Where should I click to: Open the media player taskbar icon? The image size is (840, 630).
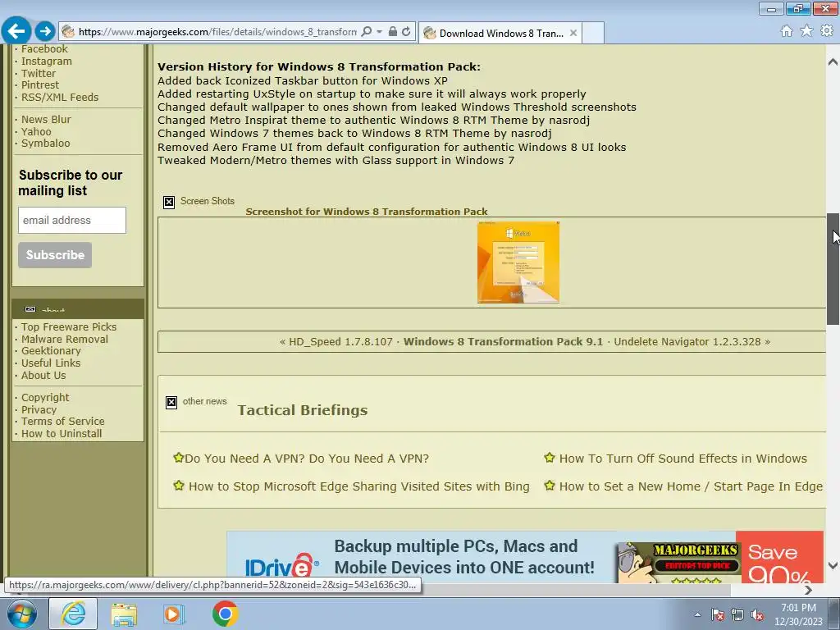click(x=174, y=614)
